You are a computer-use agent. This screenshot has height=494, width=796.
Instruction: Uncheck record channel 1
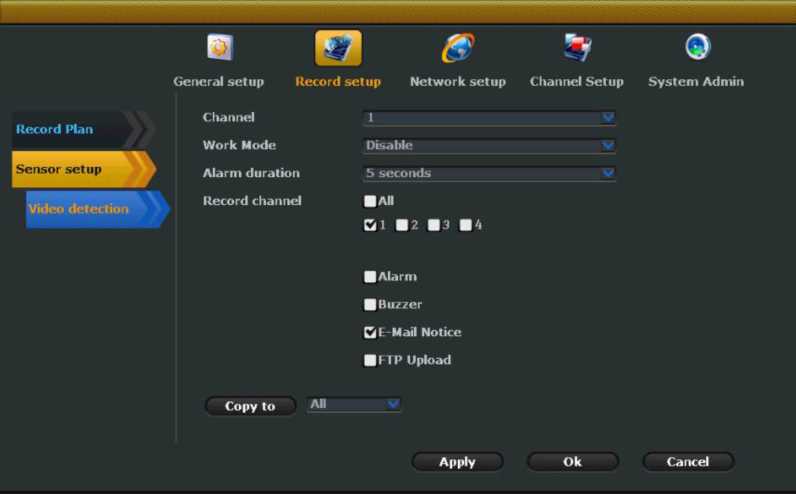(370, 225)
